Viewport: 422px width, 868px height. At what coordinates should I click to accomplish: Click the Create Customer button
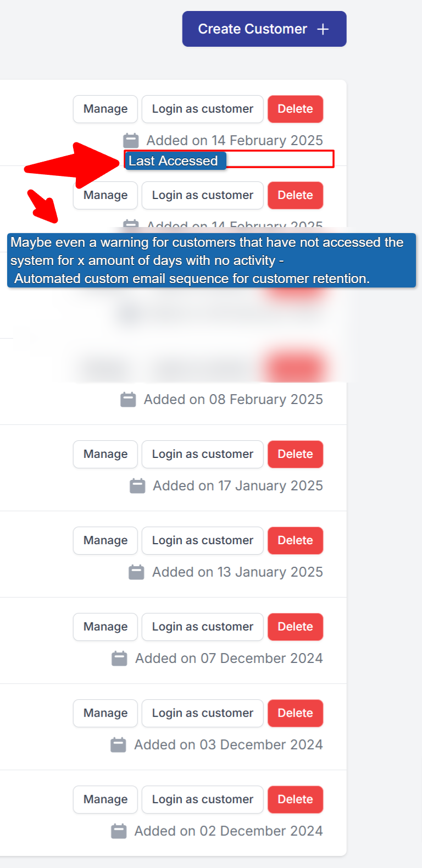(x=264, y=29)
